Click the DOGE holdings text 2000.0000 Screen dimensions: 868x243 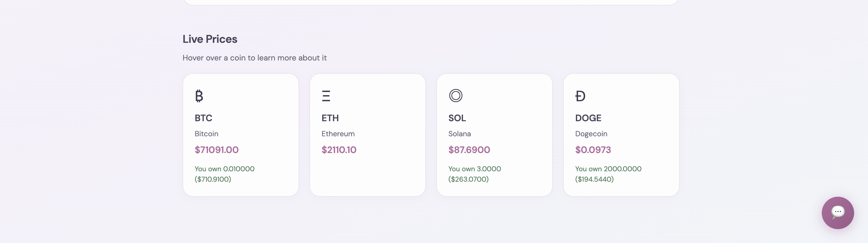click(x=623, y=169)
